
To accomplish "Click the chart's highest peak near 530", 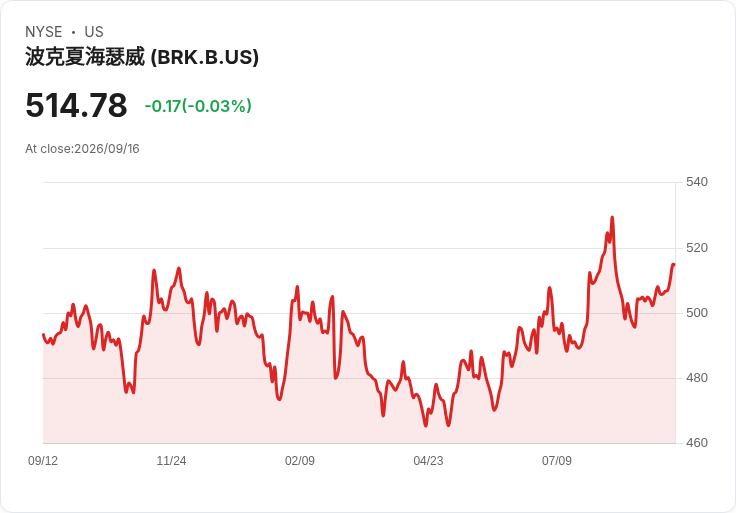I will [612, 217].
